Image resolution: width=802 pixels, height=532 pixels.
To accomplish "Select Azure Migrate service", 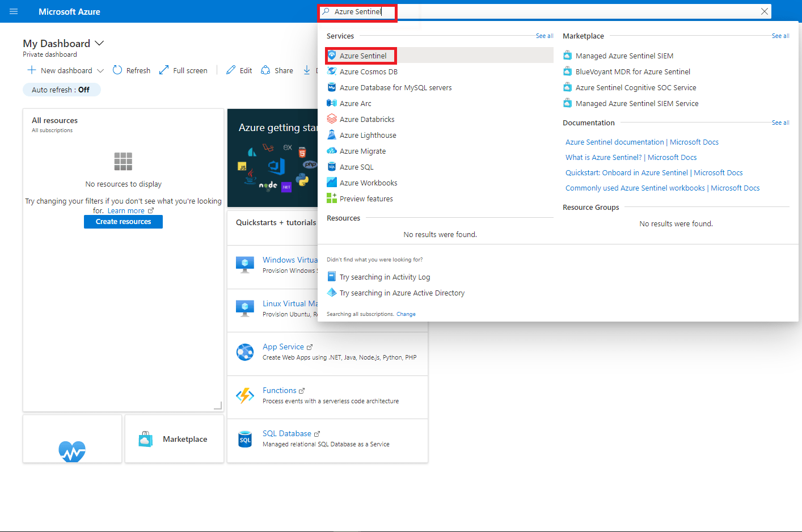I will pyautogui.click(x=363, y=150).
